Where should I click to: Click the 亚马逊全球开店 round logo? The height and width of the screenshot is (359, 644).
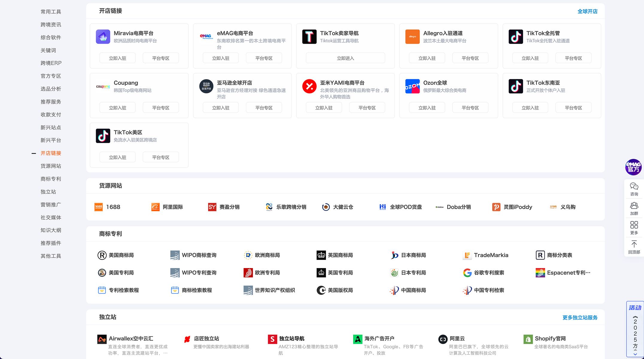pyautogui.click(x=206, y=86)
